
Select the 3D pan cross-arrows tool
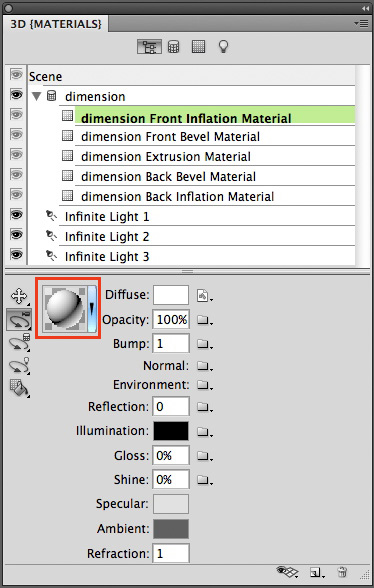click(19, 296)
